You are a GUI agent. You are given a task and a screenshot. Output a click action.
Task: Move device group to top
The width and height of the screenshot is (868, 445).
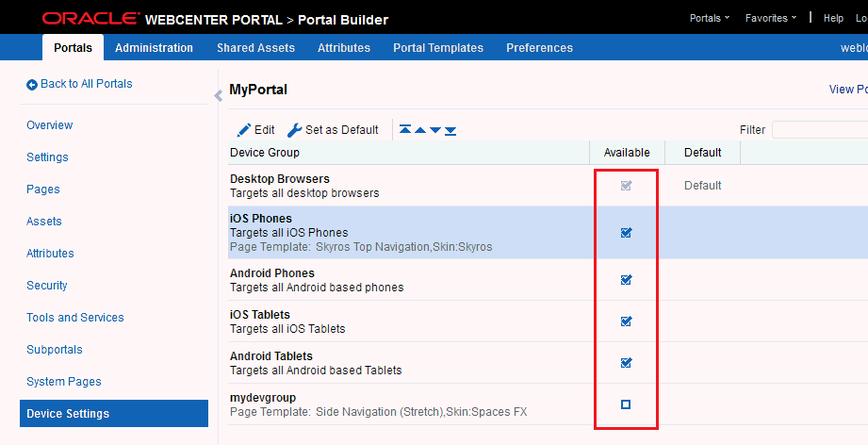[405, 130]
